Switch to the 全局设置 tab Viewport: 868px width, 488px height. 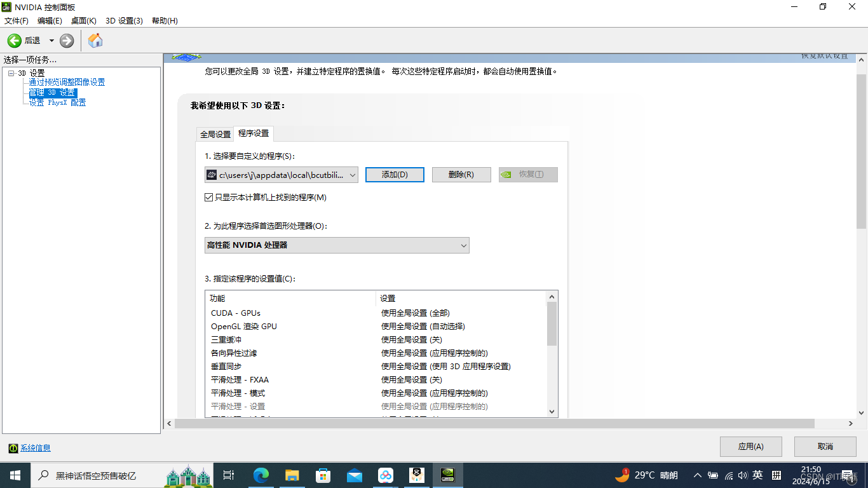pos(215,135)
